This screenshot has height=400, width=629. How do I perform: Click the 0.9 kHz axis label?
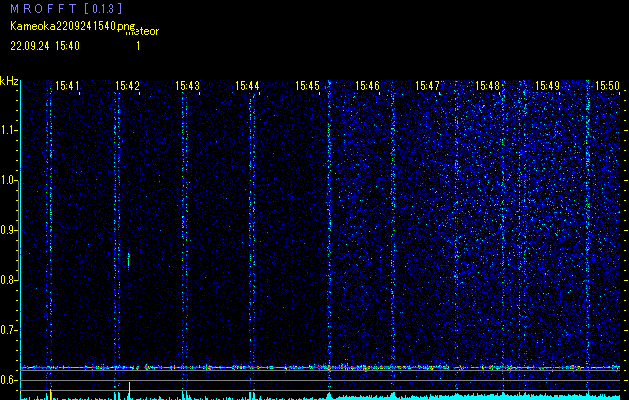point(8,230)
